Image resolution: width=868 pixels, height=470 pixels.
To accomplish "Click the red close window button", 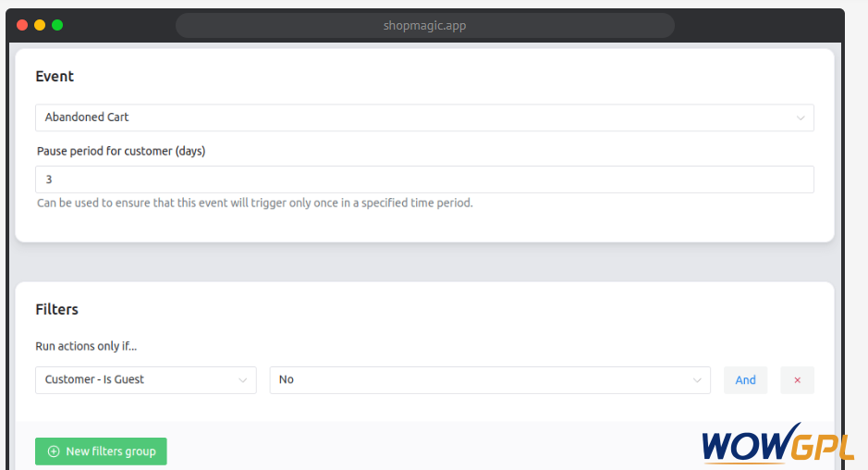I will click(22, 25).
